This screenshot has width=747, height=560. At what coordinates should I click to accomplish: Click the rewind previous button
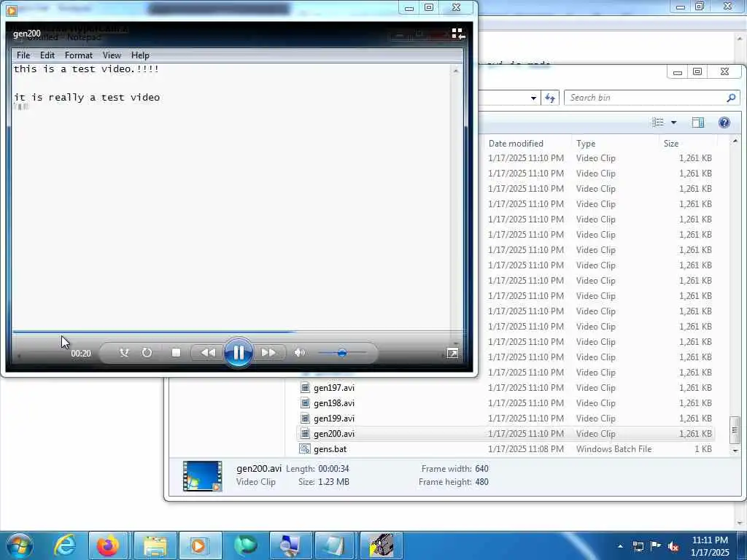(x=207, y=353)
